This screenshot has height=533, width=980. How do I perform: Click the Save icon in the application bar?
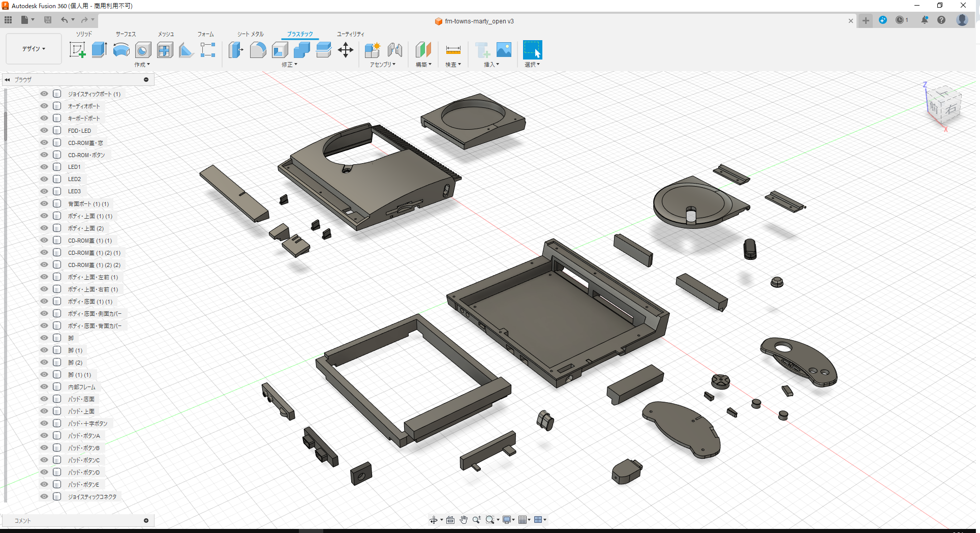click(48, 20)
